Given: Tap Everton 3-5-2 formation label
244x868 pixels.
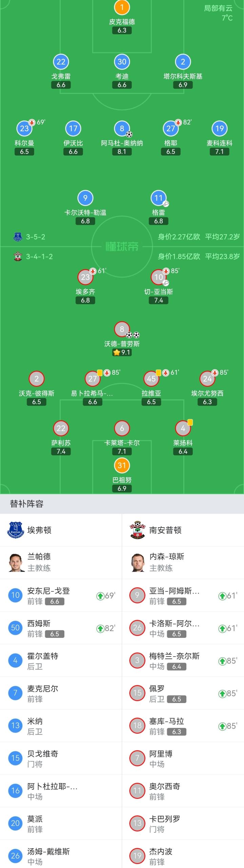Looking at the screenshot, I should click(x=36, y=237).
